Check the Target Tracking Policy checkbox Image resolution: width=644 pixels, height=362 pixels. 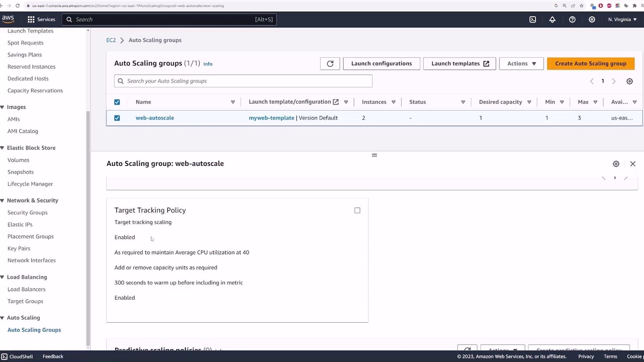(x=357, y=210)
